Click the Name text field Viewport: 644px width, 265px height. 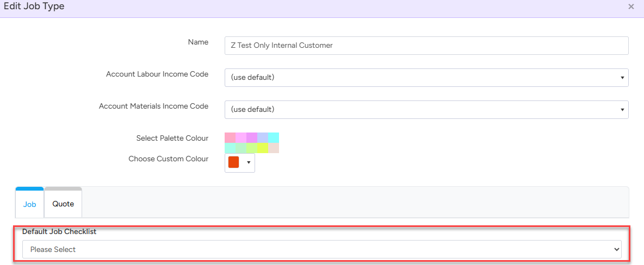tap(426, 46)
